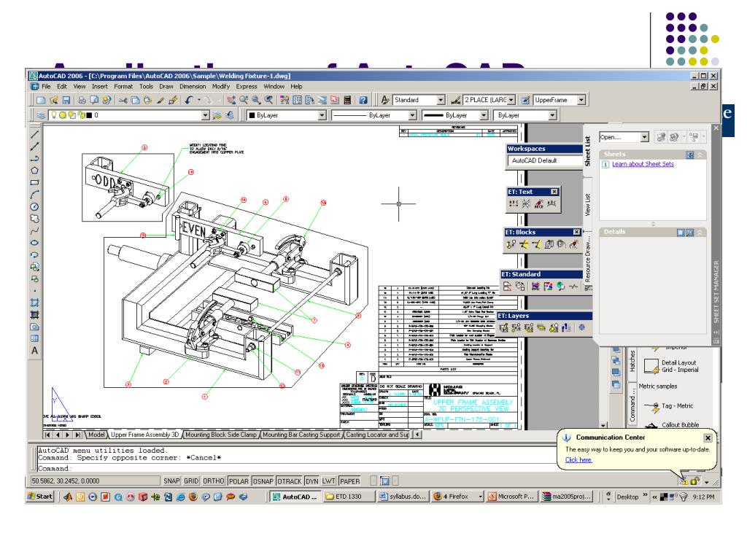The width and height of the screenshot is (747, 560).
Task: Toggle OSNAP in status bar
Action: point(263,481)
